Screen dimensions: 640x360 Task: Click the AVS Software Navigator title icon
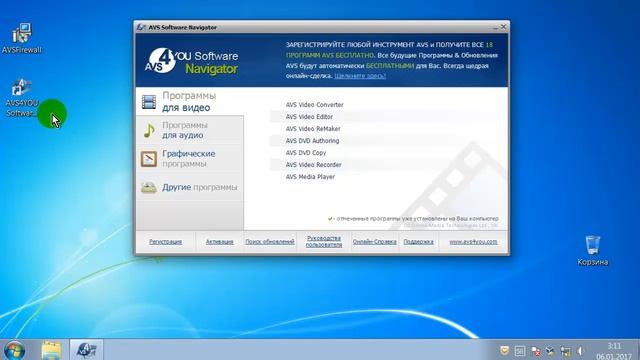pos(141,27)
